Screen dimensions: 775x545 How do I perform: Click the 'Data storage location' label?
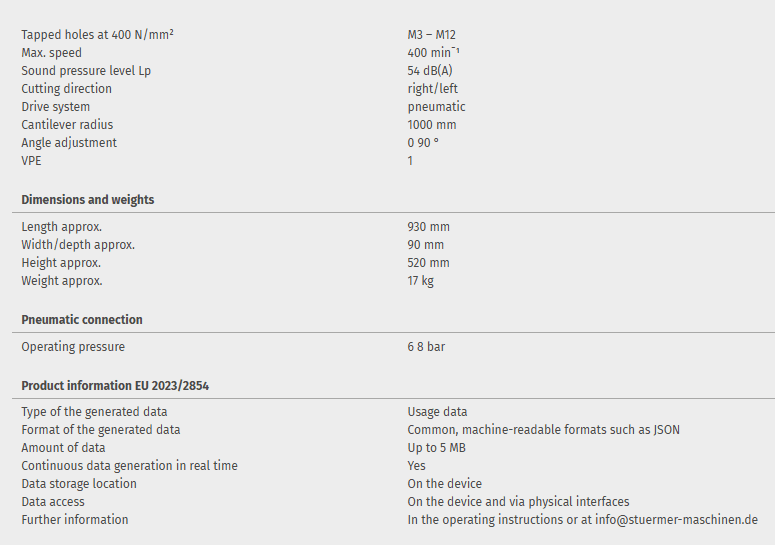79,484
